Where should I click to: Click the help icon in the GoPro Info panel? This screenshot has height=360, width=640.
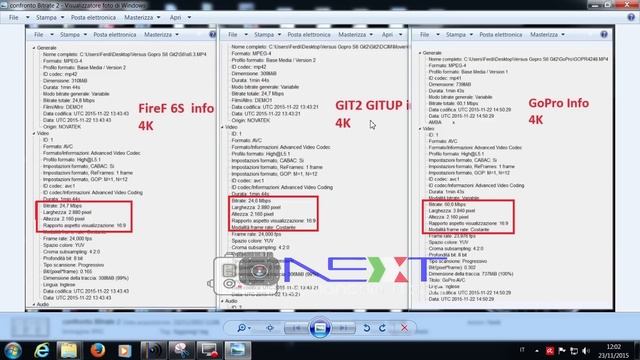click(x=604, y=34)
